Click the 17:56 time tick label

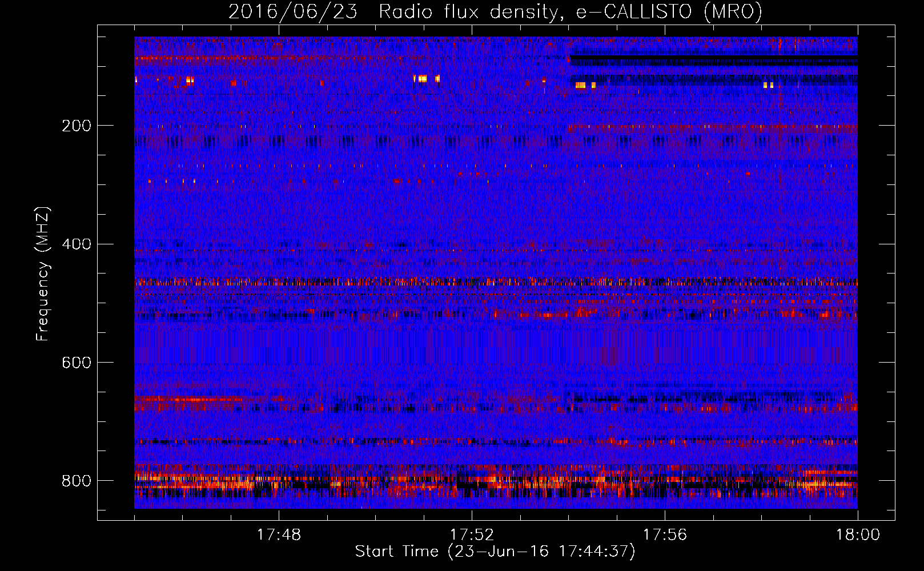665,535
